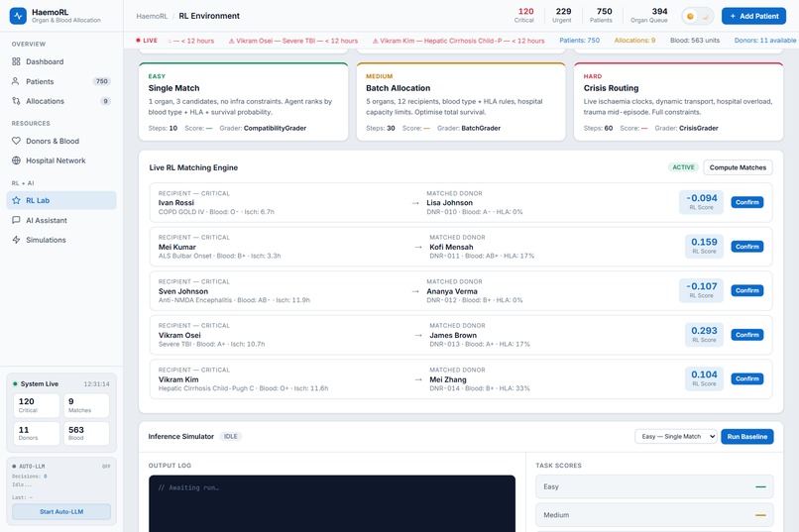
Task: Click the 'Donors: 11 available' ticker text
Action: pyautogui.click(x=765, y=41)
